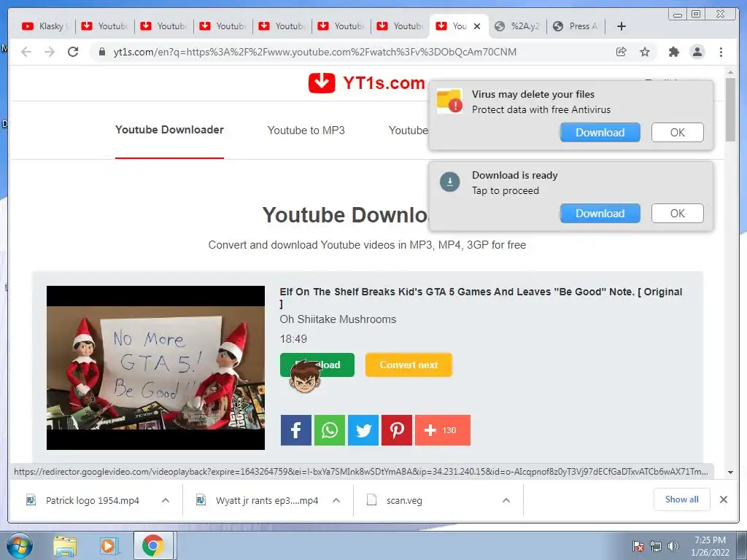Click OK in the virus warning notification

click(678, 133)
